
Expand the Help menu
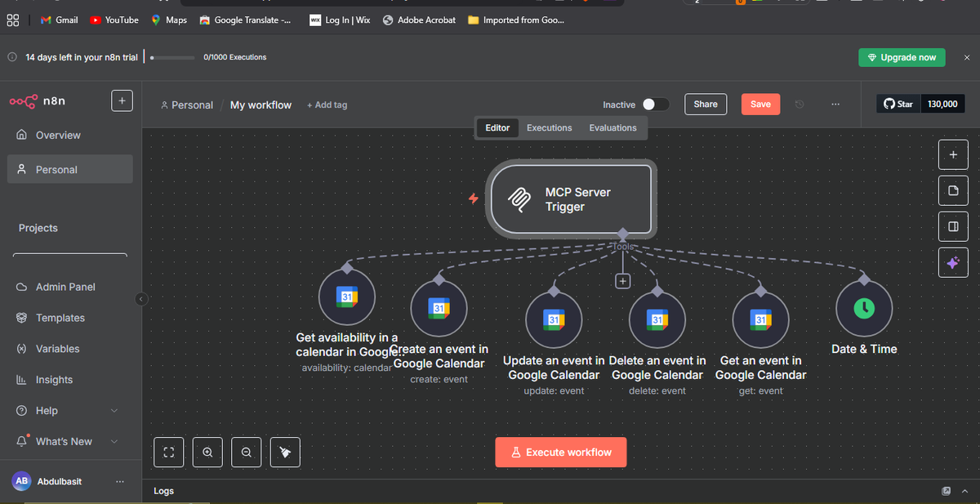click(x=114, y=410)
